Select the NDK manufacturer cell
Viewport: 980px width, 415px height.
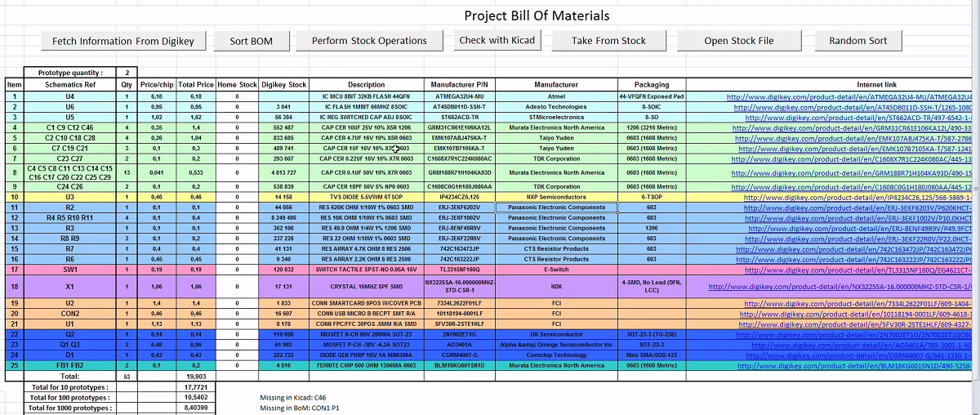(x=556, y=287)
